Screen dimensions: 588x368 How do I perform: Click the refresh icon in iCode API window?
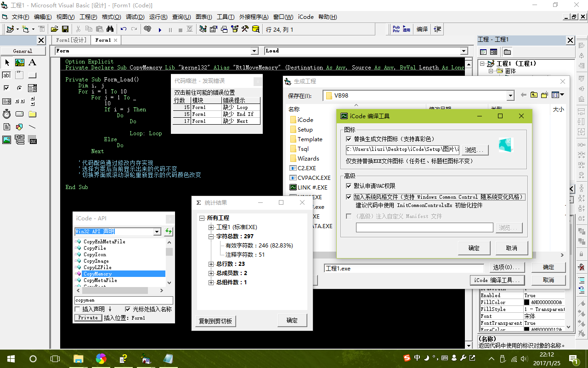coord(169,231)
